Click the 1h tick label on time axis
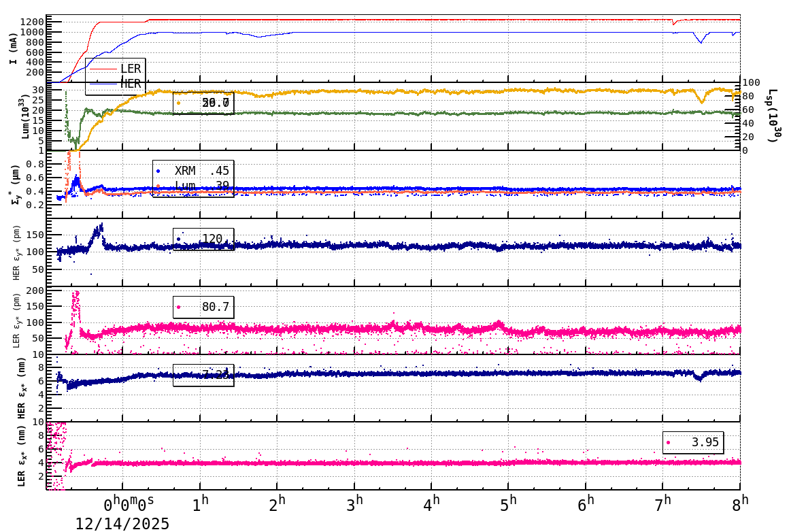The width and height of the screenshot is (789, 532). pos(200,504)
